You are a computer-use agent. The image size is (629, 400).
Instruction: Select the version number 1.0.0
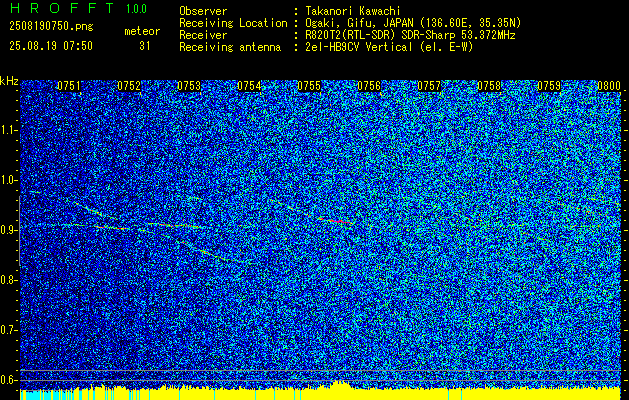(x=136, y=8)
